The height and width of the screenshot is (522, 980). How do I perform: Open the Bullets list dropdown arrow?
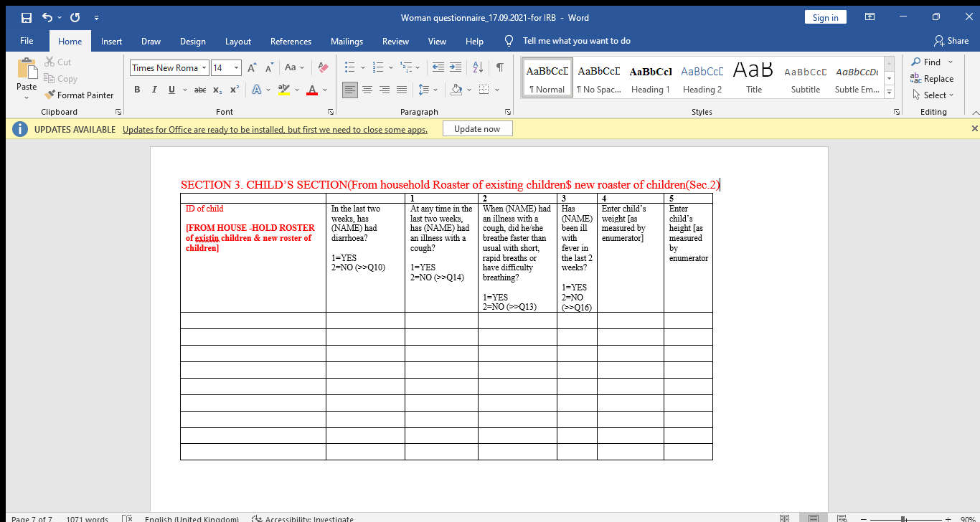pos(362,67)
